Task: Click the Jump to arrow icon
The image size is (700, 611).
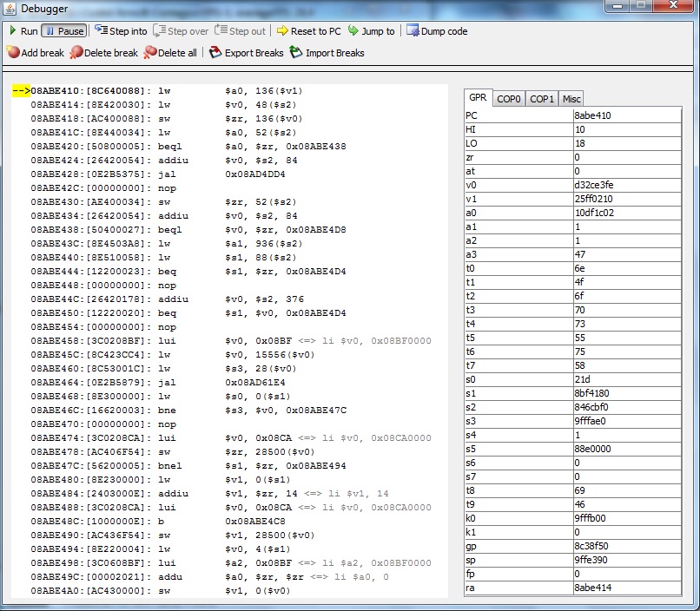Action: tap(353, 31)
